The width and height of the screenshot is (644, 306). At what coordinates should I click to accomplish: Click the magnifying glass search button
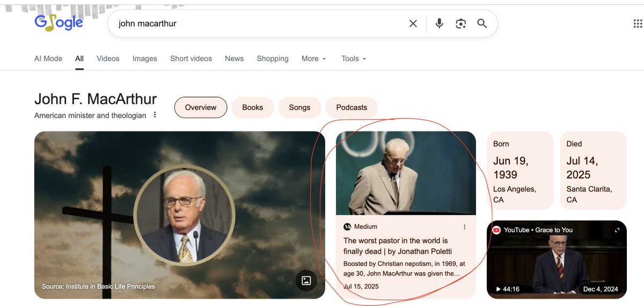pyautogui.click(x=482, y=24)
